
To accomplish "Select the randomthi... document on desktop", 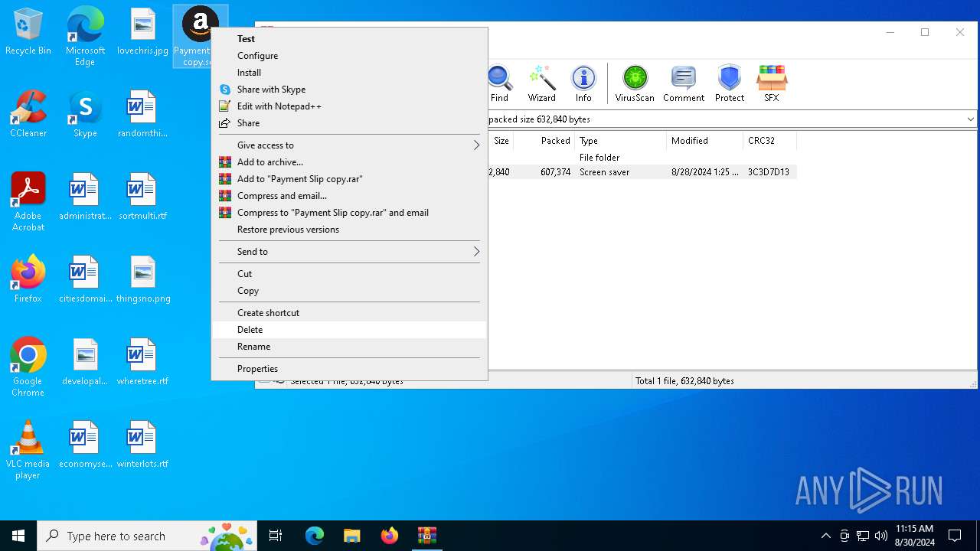I will click(142, 115).
